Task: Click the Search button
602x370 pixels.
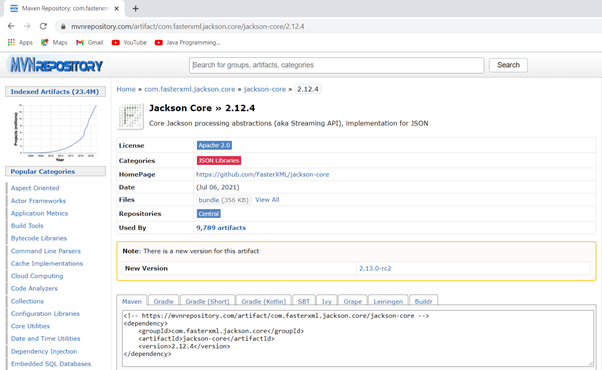Action: click(x=508, y=65)
